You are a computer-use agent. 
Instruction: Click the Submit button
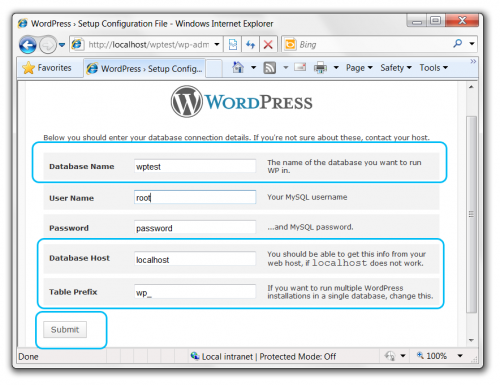[x=65, y=330]
